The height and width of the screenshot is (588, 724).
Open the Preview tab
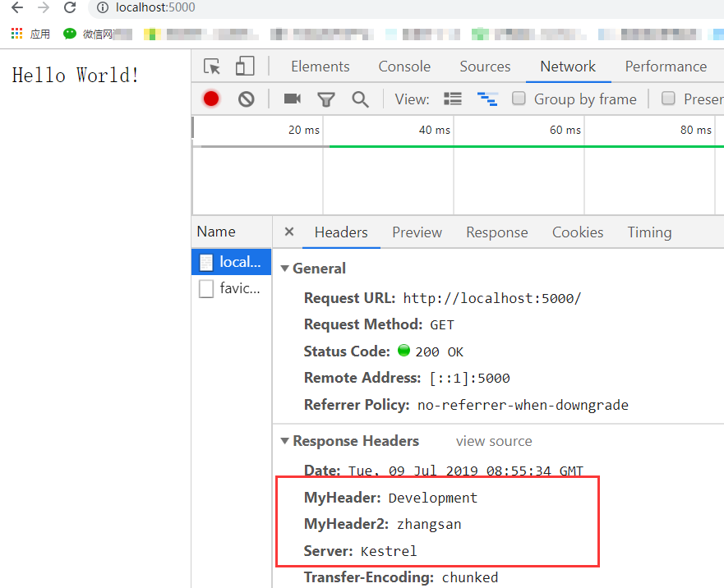[417, 232]
